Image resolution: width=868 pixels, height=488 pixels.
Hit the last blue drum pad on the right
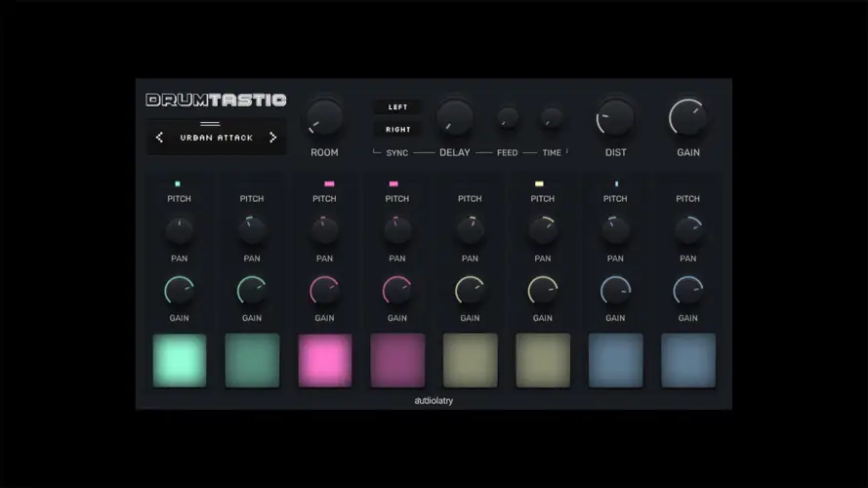(687, 360)
